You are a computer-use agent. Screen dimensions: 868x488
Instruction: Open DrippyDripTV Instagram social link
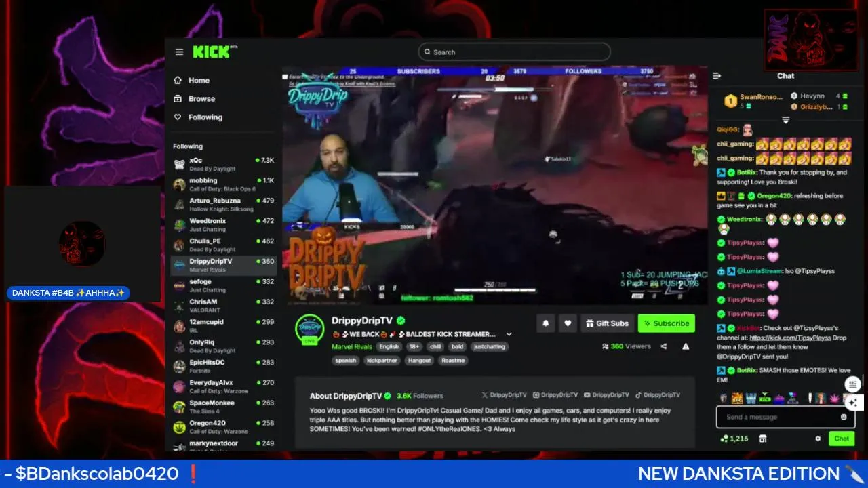(555, 394)
